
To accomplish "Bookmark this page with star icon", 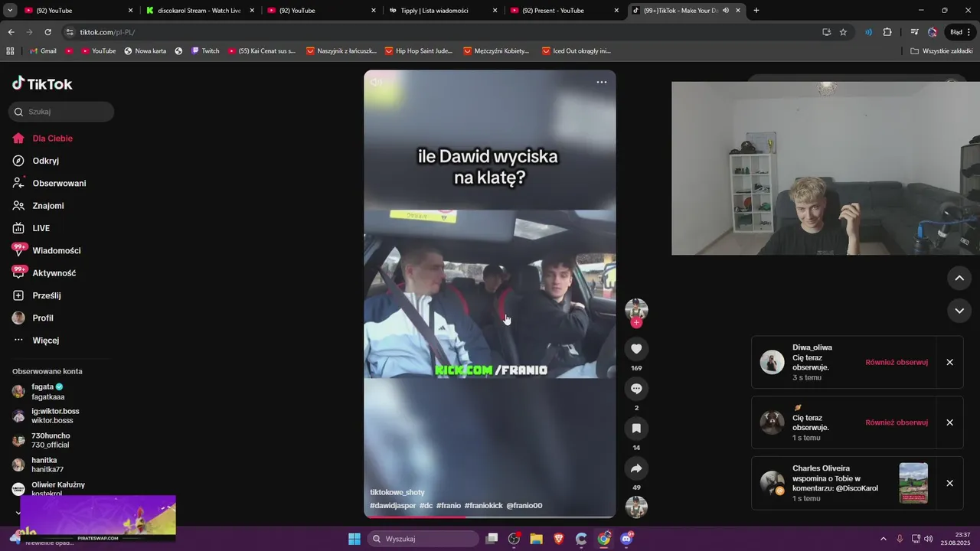I will (x=843, y=32).
